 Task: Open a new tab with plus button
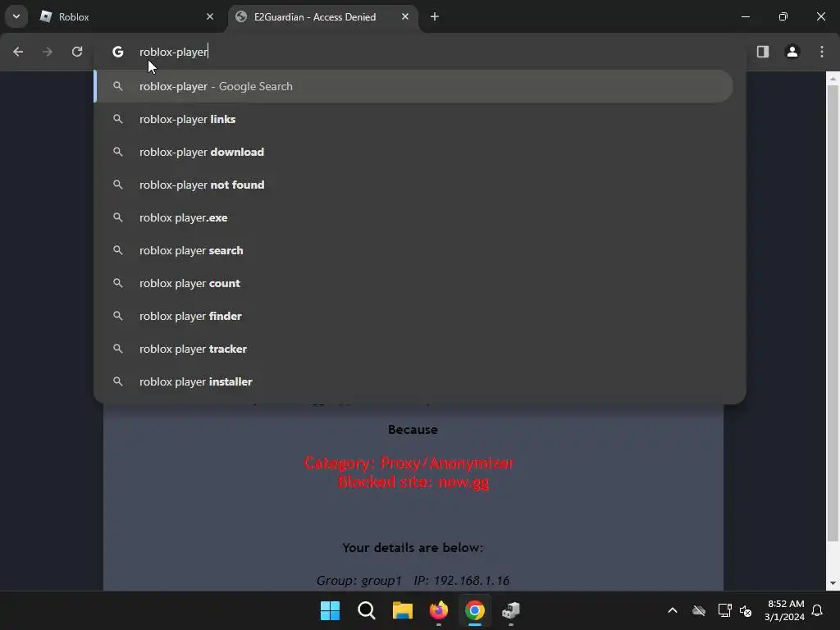[435, 16]
